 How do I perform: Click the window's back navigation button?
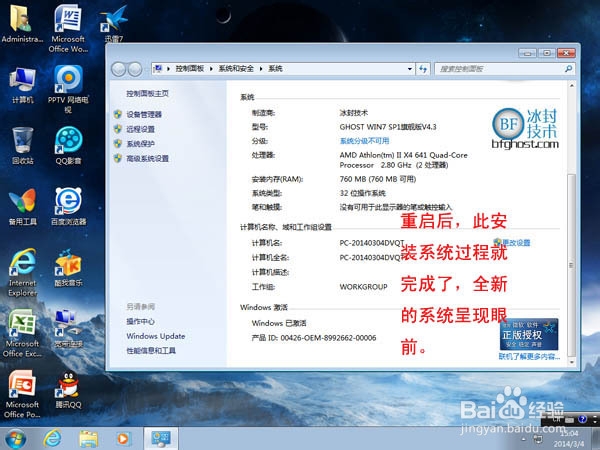(x=121, y=68)
